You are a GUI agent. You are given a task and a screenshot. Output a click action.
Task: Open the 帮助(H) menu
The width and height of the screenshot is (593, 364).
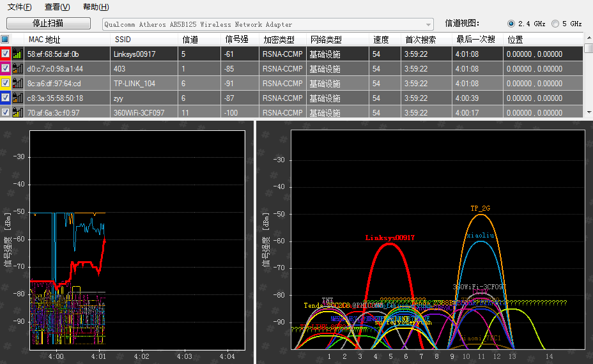(96, 7)
